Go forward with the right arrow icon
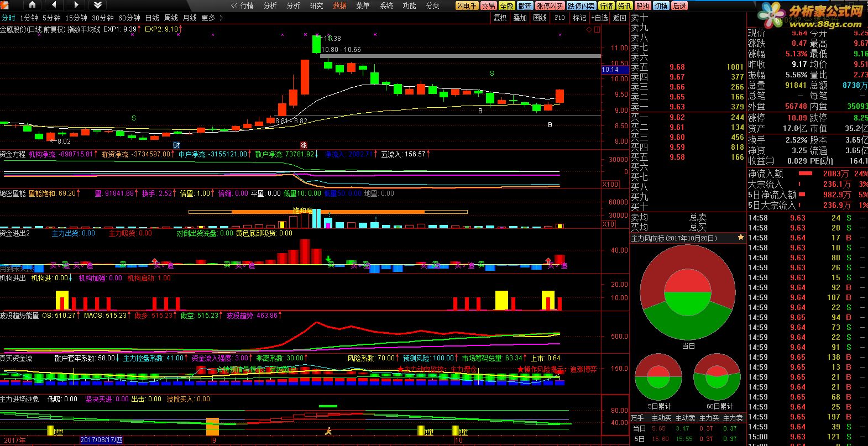The width and height of the screenshot is (868, 446). pyautogui.click(x=76, y=5)
